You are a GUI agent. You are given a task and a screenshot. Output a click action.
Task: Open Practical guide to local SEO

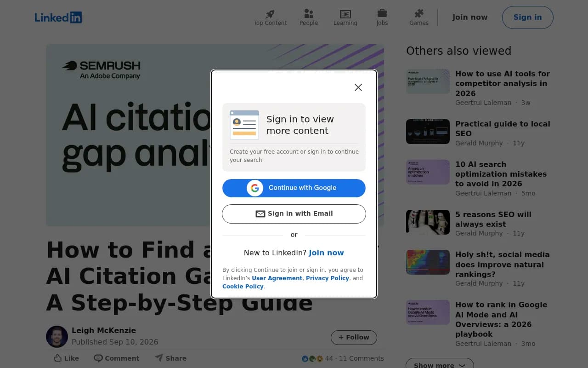pos(503,129)
